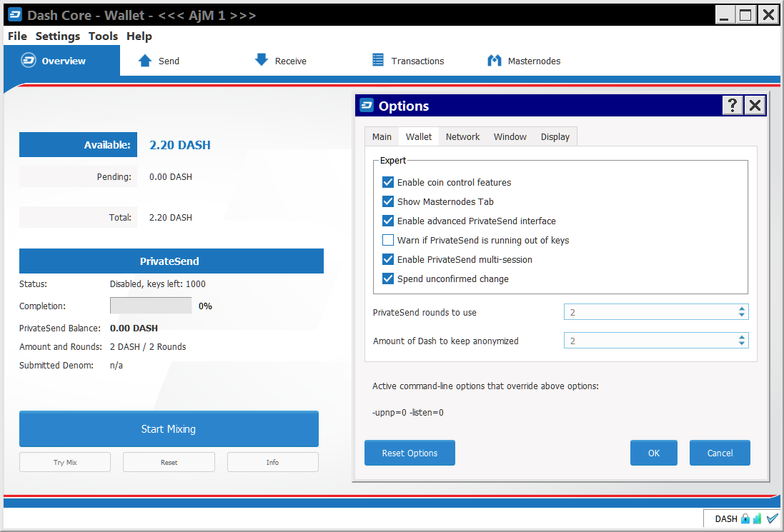Screen dimensions: 784x532
Task: Click the "2 DASH / 2 Rounds" value
Action: pos(148,346)
